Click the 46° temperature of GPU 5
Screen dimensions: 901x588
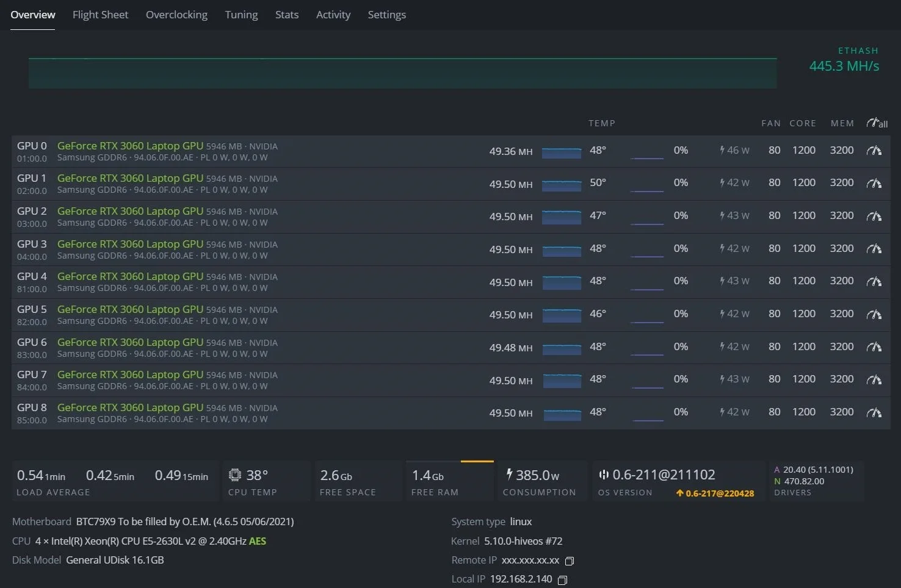click(598, 314)
